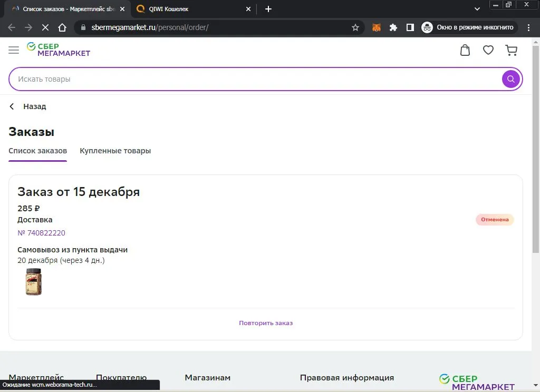Screen dimensions: 540x392
Task: View site security lock info
Action: point(83,27)
